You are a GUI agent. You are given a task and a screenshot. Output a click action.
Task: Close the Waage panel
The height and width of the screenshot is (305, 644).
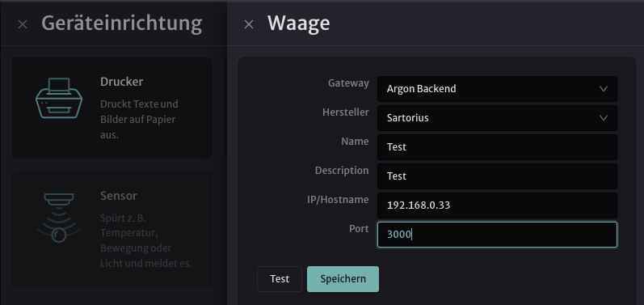pos(249,24)
